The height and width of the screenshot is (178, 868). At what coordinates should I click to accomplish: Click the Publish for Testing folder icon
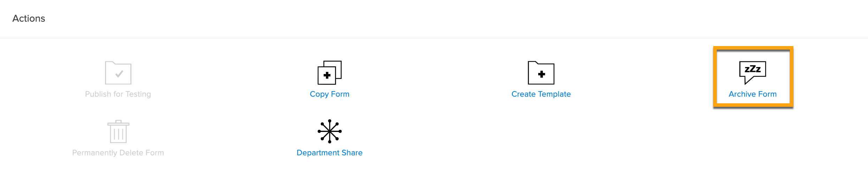click(118, 73)
